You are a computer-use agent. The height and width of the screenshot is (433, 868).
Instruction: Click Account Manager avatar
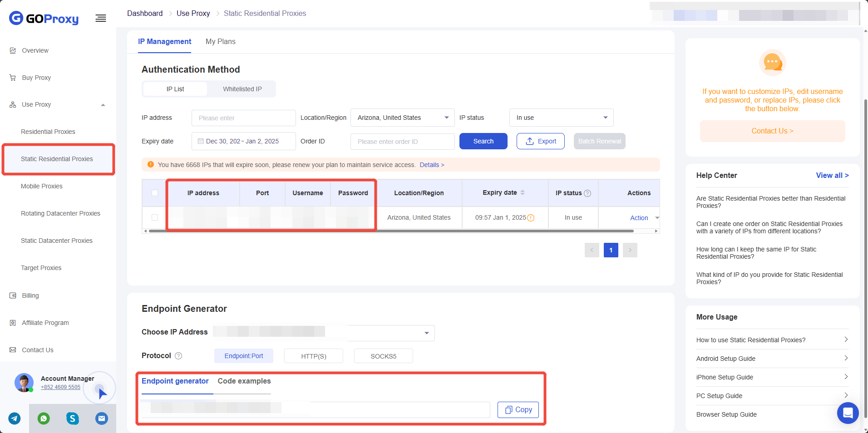[x=24, y=383]
